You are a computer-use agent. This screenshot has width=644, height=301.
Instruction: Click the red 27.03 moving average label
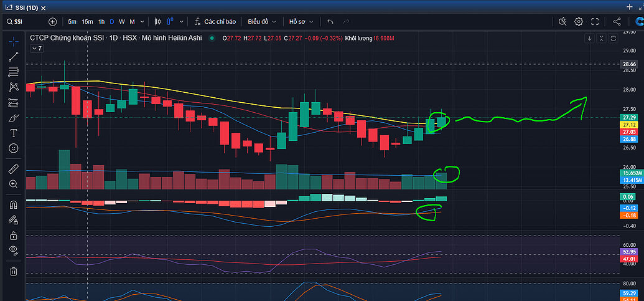point(630,132)
